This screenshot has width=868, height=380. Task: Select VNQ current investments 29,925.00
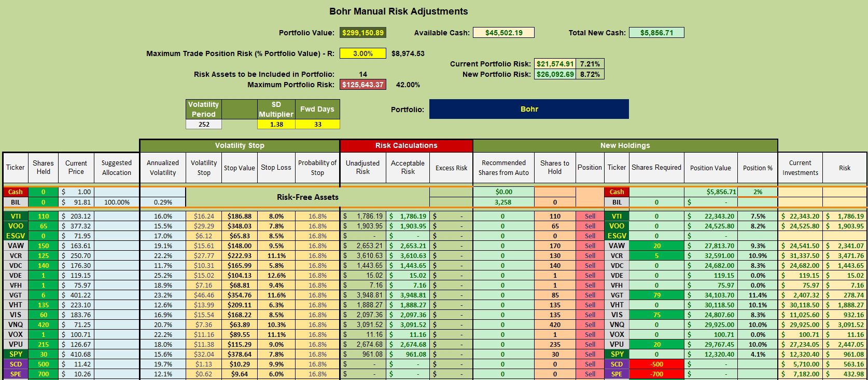point(800,325)
